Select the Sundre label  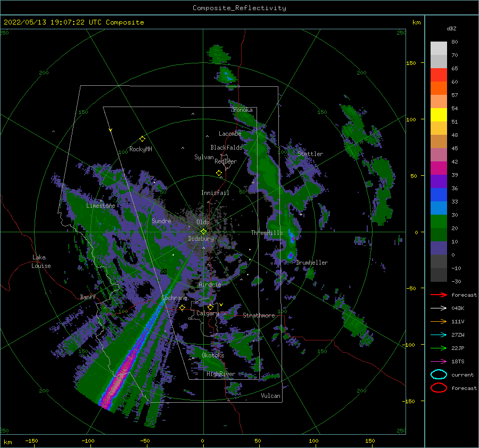pyautogui.click(x=161, y=221)
